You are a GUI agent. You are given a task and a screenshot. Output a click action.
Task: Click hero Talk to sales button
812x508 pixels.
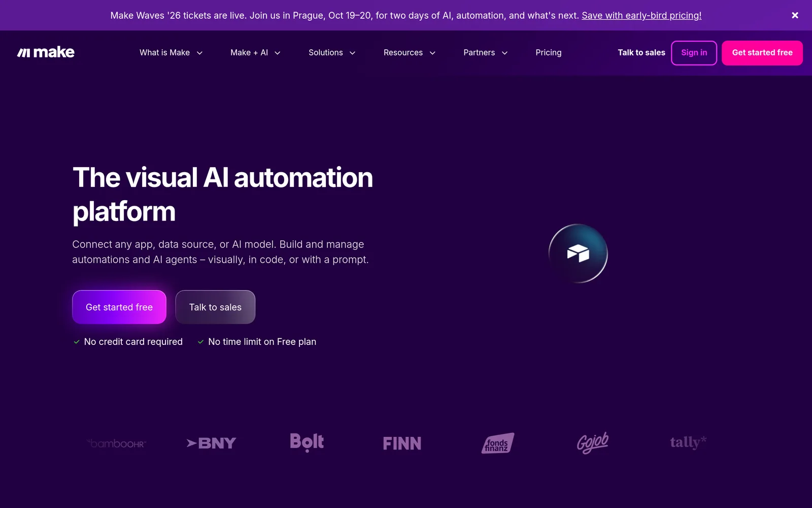click(x=215, y=307)
